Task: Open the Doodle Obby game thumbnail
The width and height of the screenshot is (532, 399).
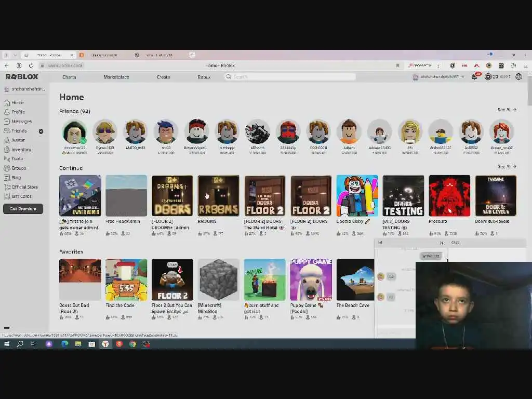Action: (x=357, y=195)
